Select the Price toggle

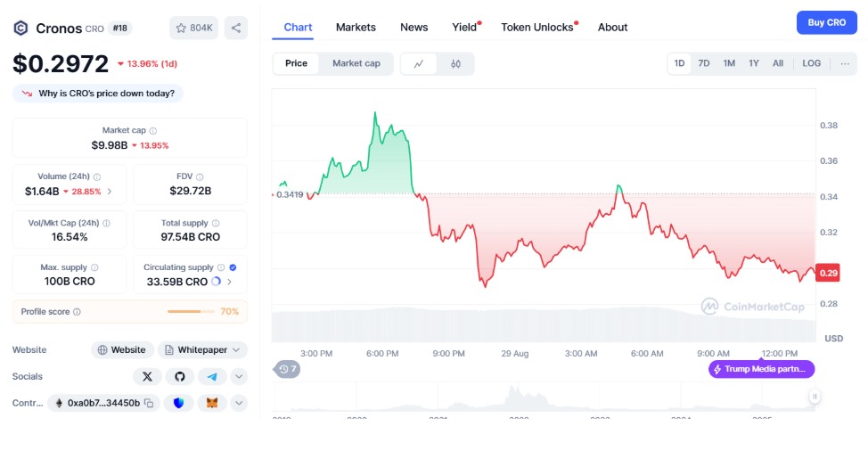click(296, 63)
